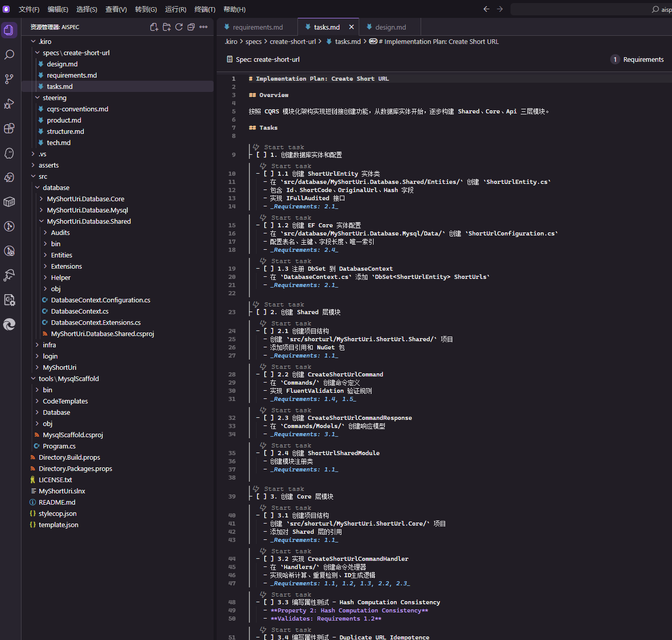Check the task 2.2 CreateShortUrlCommand checkbox
Image resolution: width=672 pixels, height=640 pixels.
click(269, 374)
